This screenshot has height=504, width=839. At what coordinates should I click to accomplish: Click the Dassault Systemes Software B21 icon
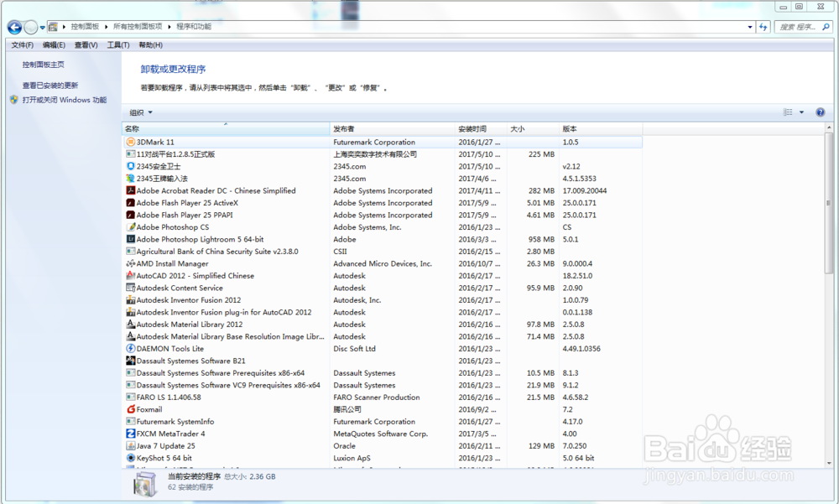[x=131, y=361]
